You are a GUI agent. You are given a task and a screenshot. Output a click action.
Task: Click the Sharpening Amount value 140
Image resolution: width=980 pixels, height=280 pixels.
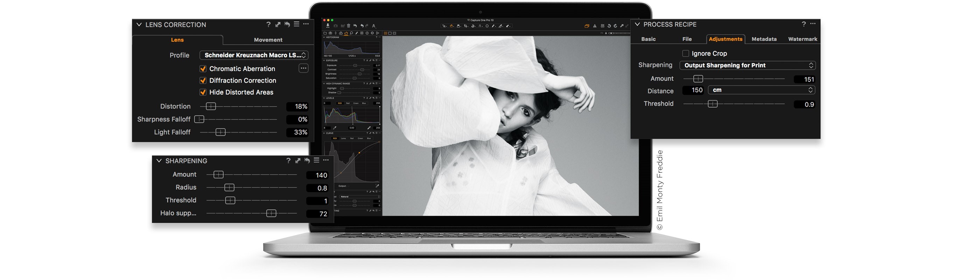pos(318,175)
